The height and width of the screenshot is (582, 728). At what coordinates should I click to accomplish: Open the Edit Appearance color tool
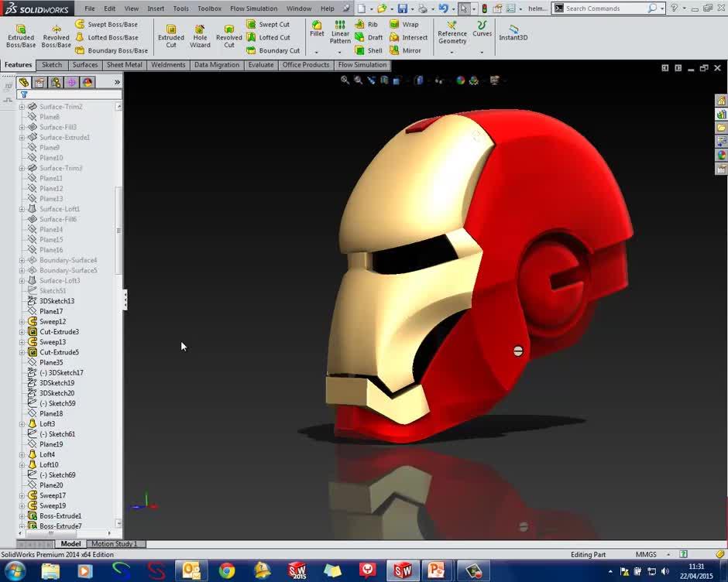click(459, 80)
